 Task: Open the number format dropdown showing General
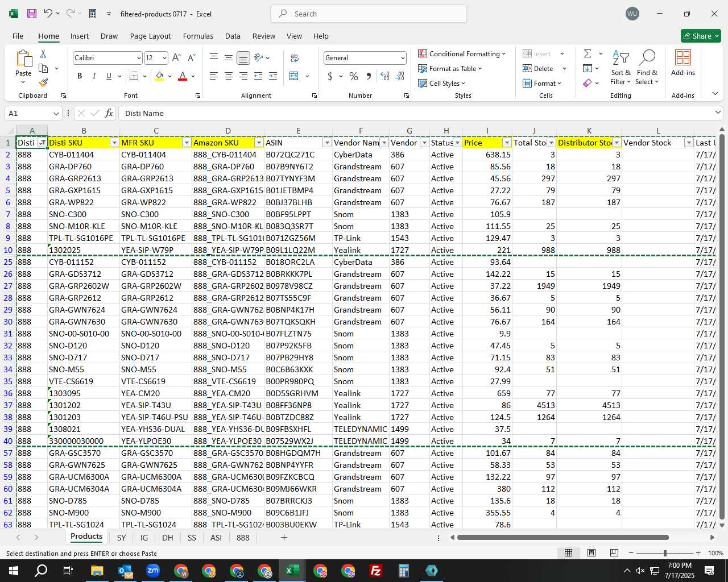(403, 58)
